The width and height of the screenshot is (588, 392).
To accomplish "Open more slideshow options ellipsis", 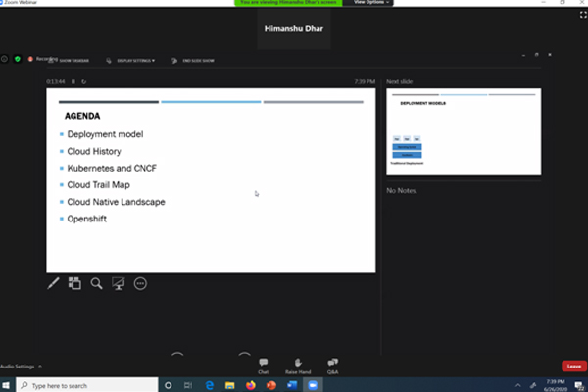I will tap(140, 283).
